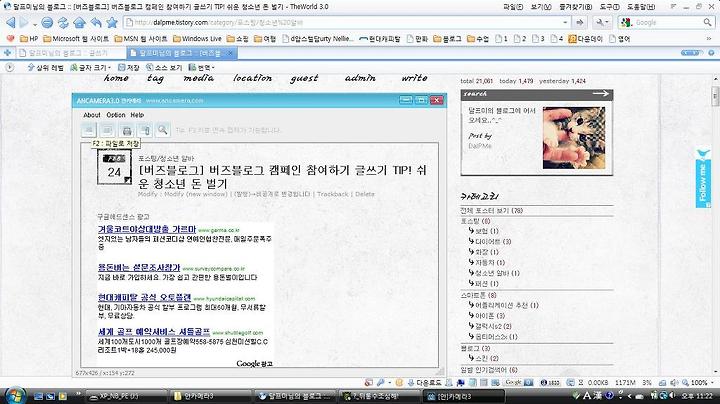Click the address bar go arrow button
The image size is (720, 404).
pyautogui.click(x=580, y=22)
